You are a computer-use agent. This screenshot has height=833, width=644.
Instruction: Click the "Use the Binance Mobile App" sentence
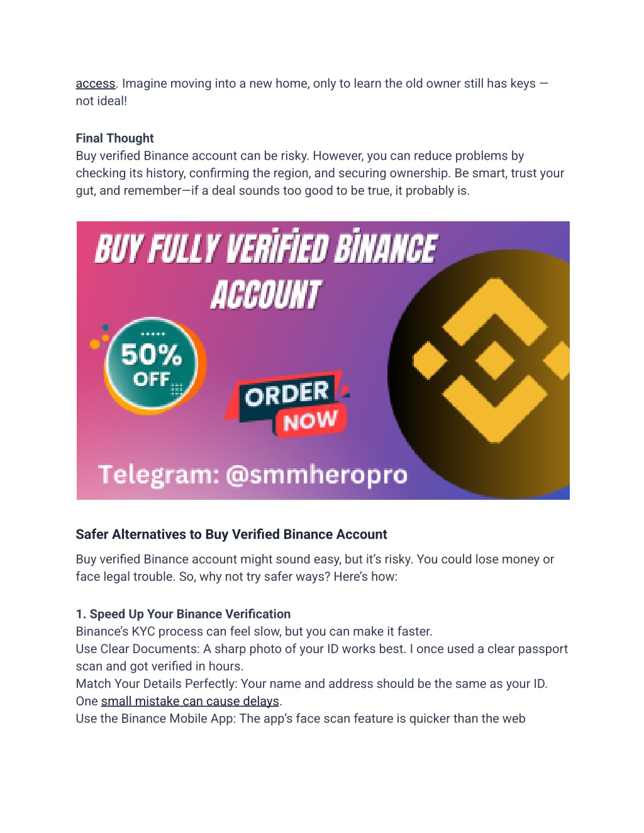click(301, 719)
